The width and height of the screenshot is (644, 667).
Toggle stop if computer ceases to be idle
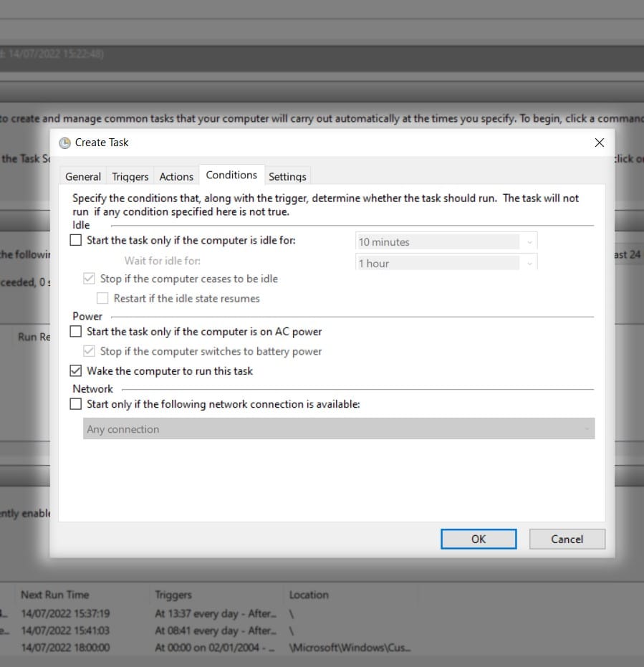click(x=90, y=279)
